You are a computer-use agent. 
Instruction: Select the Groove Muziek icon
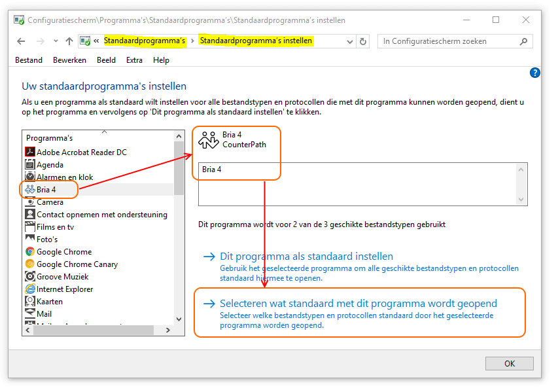coord(30,277)
